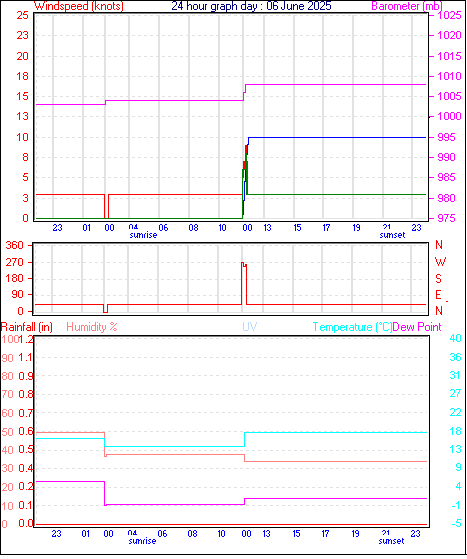Click the 270 wind direction axis value
The height and width of the screenshot is (559, 467).
click(15, 262)
